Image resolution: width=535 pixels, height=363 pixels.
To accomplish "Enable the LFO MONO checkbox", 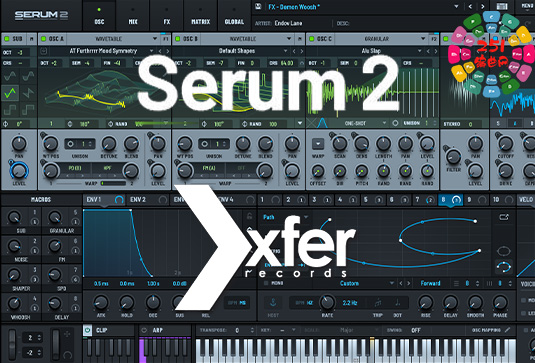I will tap(266, 283).
